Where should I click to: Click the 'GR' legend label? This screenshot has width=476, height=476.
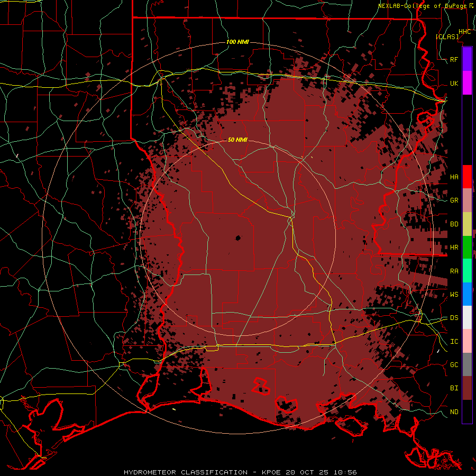tap(454, 200)
